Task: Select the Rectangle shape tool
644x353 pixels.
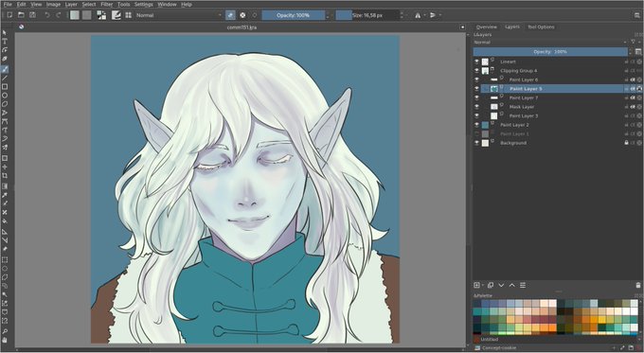Action: 5,87
